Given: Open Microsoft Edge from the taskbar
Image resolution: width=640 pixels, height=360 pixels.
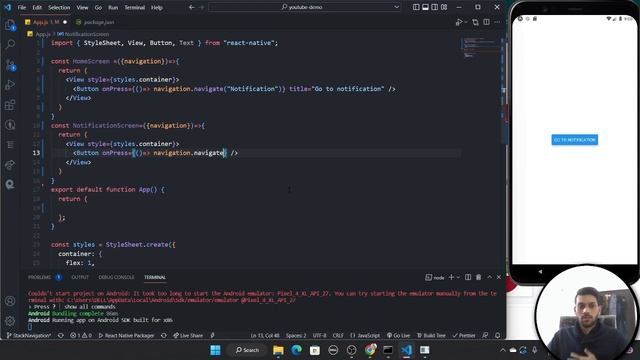Looking at the screenshot, I should pyautogui.click(x=297, y=350).
